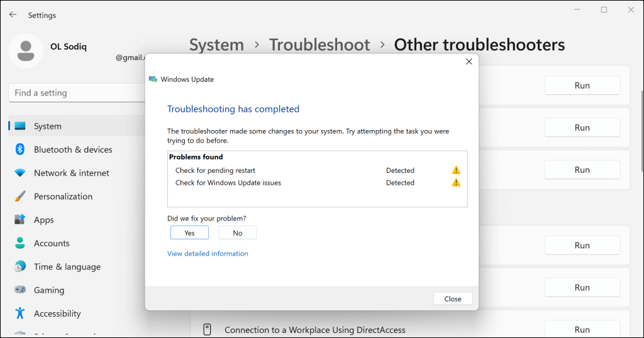Click the user profile avatar
Viewport: 644px width, 338px height.
click(26, 51)
